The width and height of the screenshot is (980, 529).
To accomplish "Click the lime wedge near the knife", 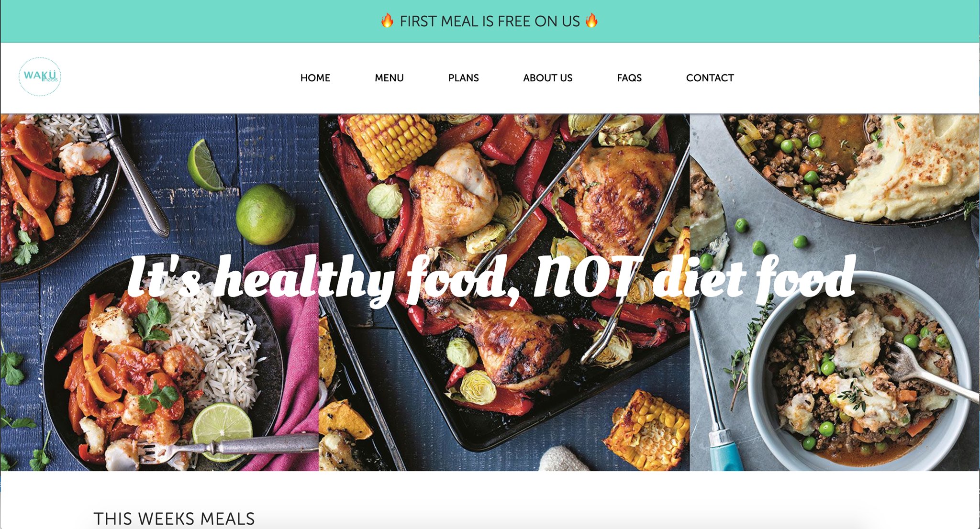I will (204, 165).
